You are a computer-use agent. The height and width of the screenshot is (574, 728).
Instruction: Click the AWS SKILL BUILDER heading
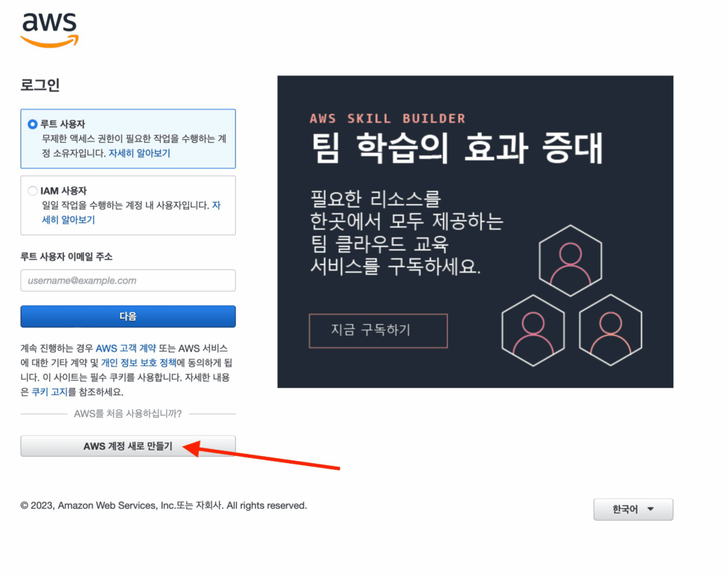pyautogui.click(x=387, y=119)
